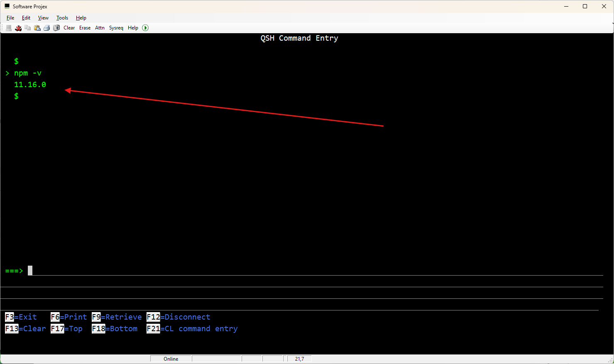Viewport: 614px width, 364px height.
Task: Click F21=CL command entry function key
Action: pyautogui.click(x=192, y=329)
